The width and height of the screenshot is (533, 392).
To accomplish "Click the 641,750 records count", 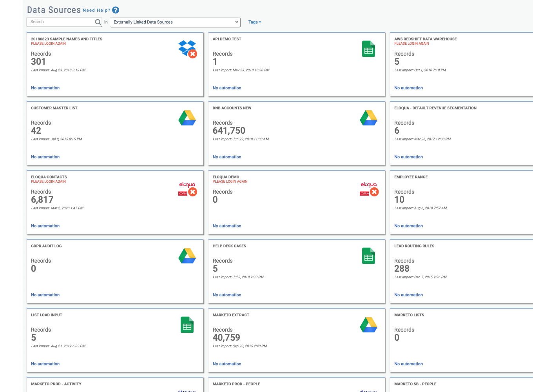I will (229, 131).
